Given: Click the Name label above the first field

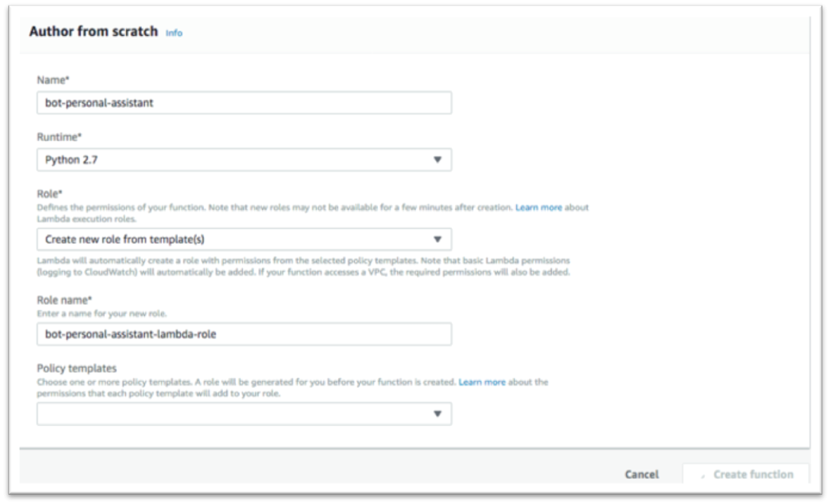Looking at the screenshot, I should point(53,80).
